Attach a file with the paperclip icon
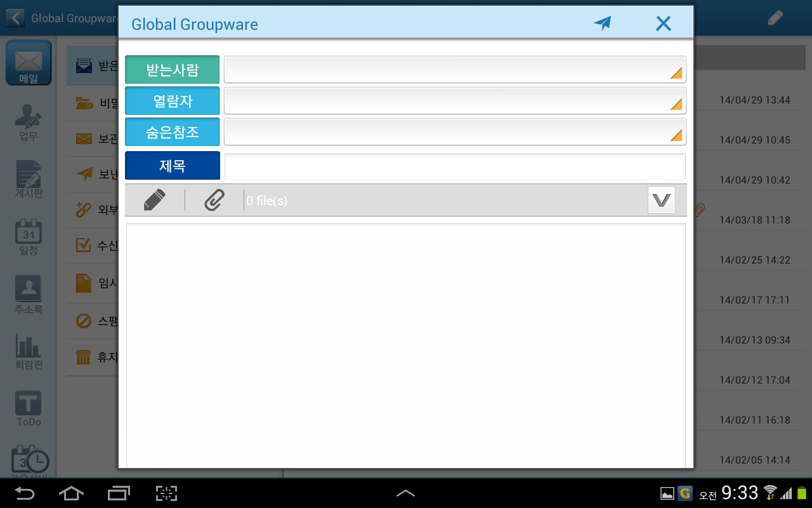812x508 pixels. [x=214, y=201]
